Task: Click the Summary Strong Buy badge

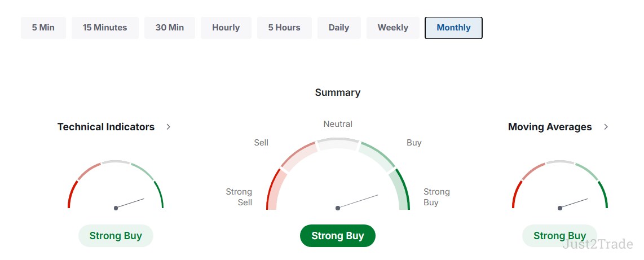Action: coord(338,236)
